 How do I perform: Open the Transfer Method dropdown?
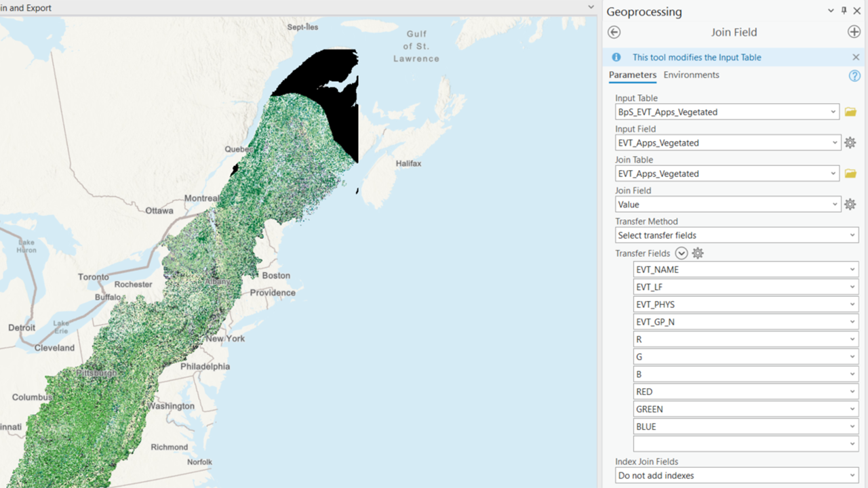854,235
